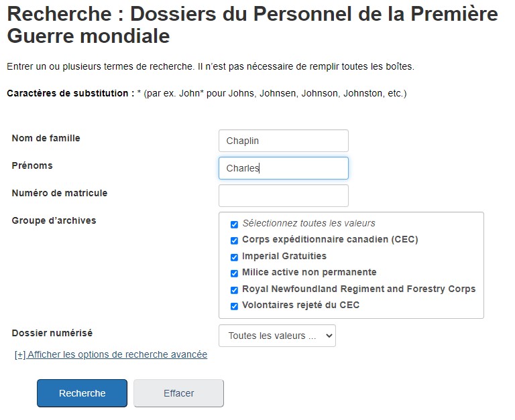Click the Nom de famille text field
The image size is (515, 420).
point(283,141)
